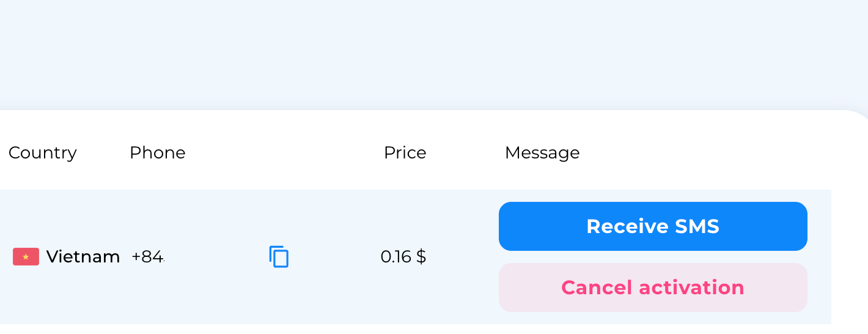Tap the red flag with yellow star
Image resolution: width=868 pixels, height=334 pixels.
click(x=26, y=257)
